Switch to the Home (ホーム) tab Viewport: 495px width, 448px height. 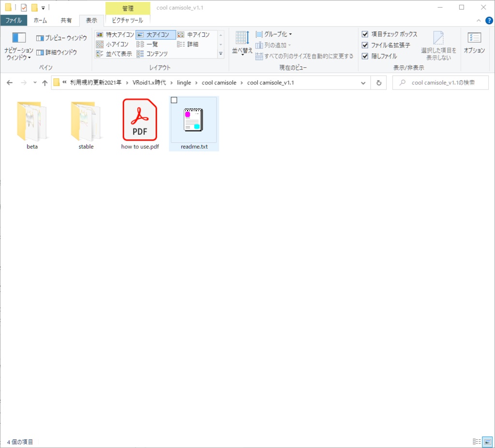41,20
